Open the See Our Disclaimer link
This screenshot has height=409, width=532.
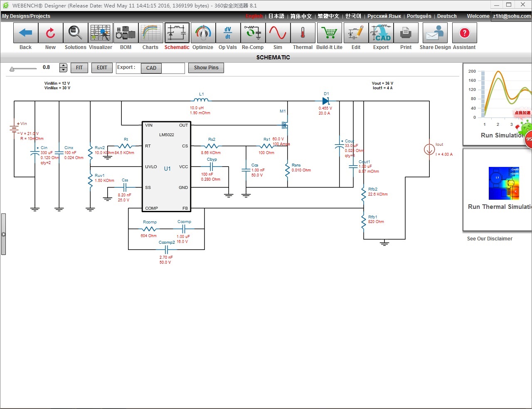(490, 239)
